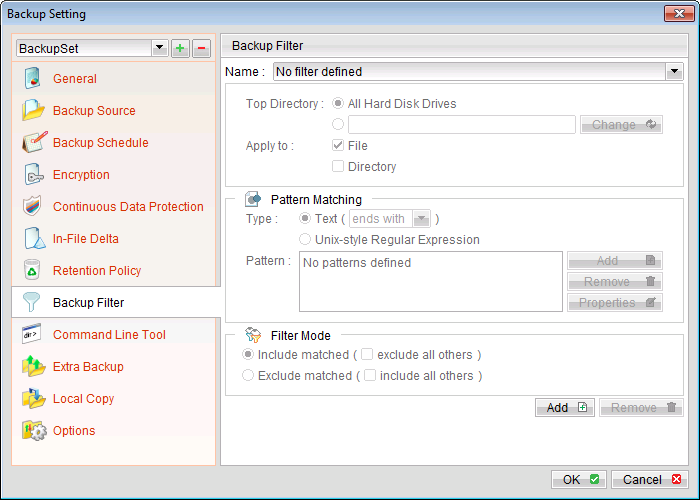The image size is (700, 500).
Task: Go to Backup Source page
Action: tap(94, 111)
